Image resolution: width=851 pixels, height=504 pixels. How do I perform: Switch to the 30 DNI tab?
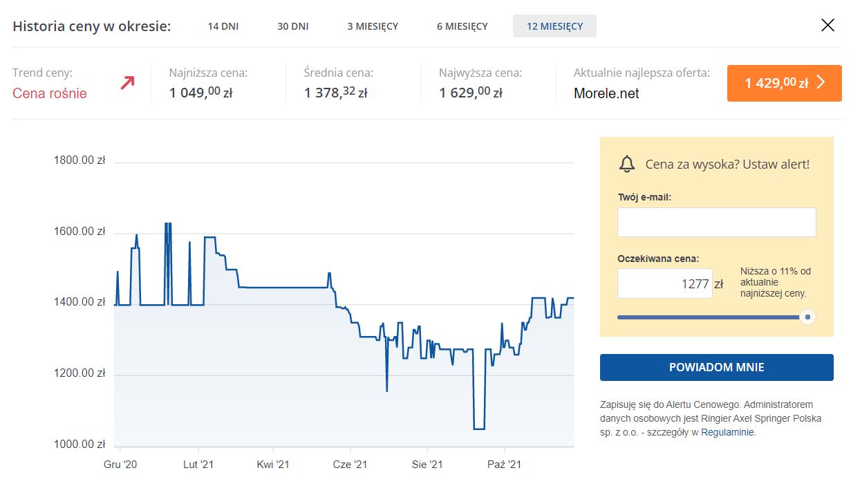[x=292, y=26]
